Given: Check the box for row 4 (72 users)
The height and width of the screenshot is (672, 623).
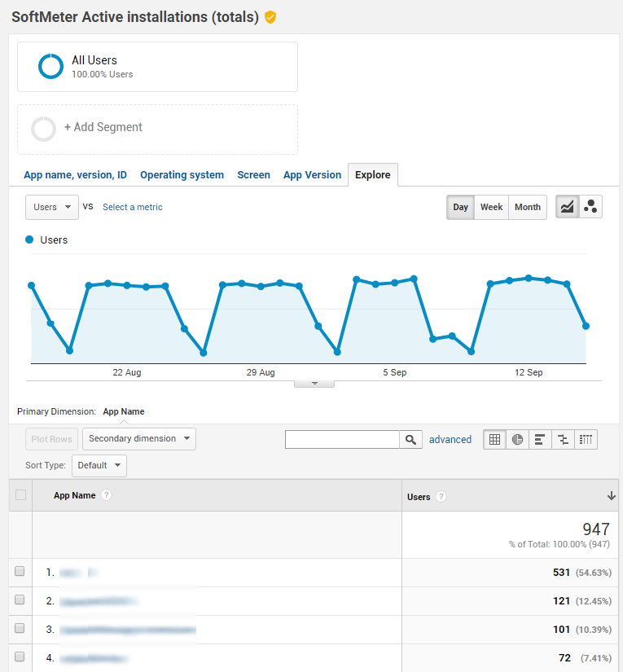Looking at the screenshot, I should 20,657.
